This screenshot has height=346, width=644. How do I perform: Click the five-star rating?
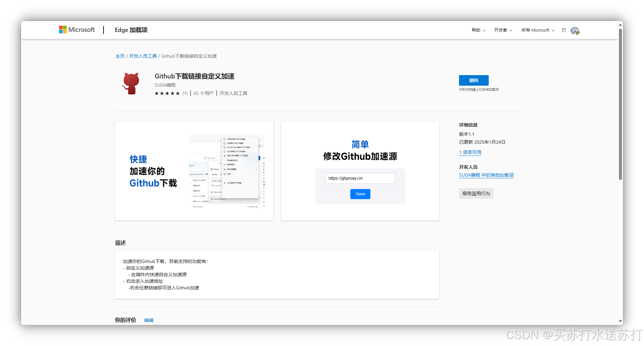pyautogui.click(x=167, y=93)
